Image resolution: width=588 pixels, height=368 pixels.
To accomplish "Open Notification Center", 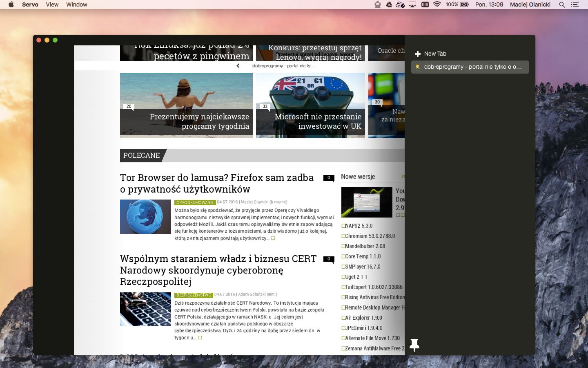I will click(575, 4).
